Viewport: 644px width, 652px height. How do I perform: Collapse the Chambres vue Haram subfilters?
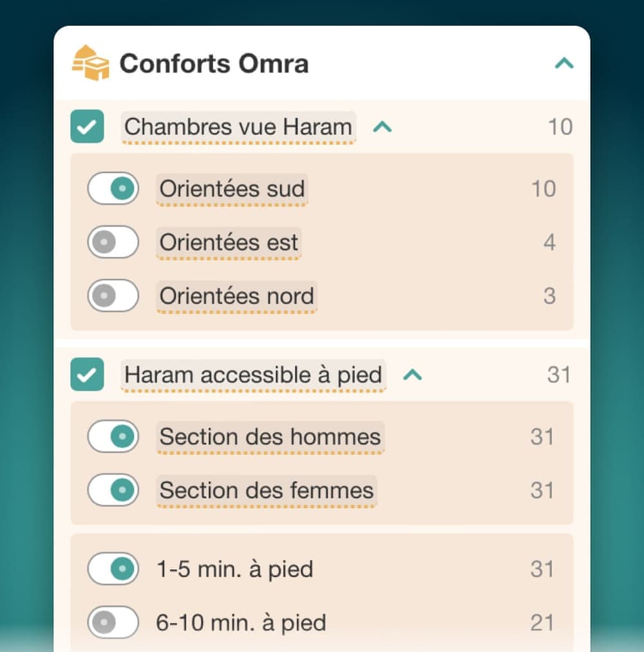[381, 126]
